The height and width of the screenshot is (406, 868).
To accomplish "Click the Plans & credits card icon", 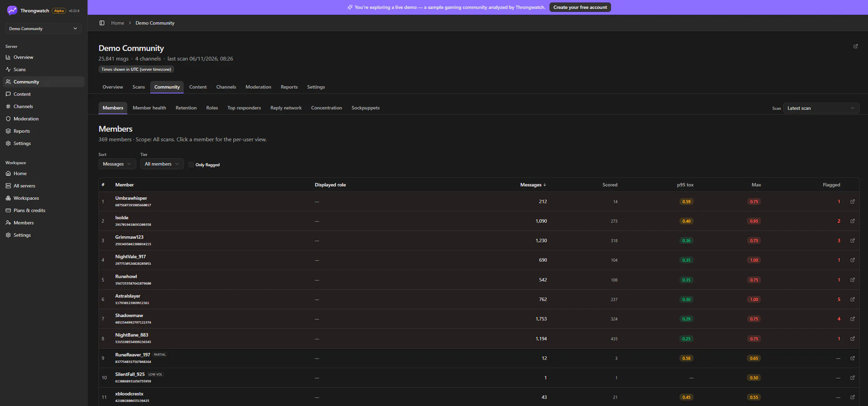I will pos(8,210).
